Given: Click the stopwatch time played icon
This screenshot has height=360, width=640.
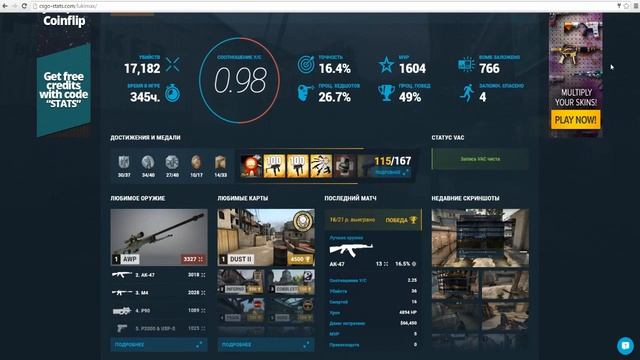Looking at the screenshot, I should (x=173, y=93).
